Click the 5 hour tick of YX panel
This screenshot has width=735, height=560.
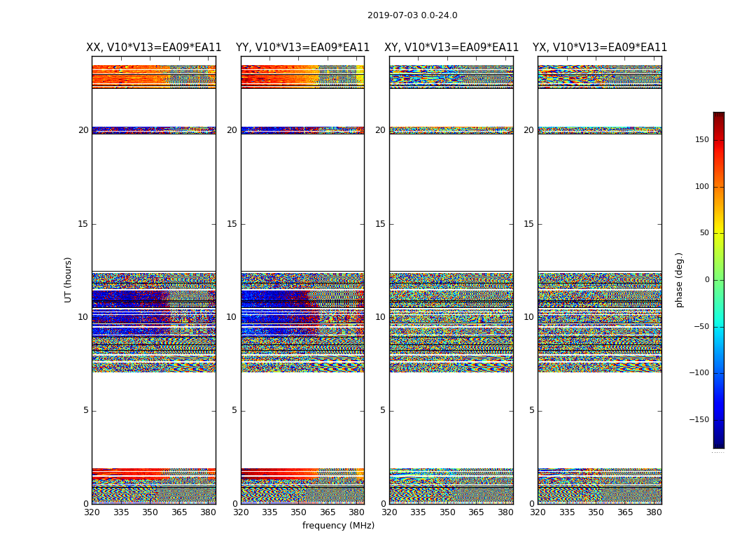click(531, 410)
